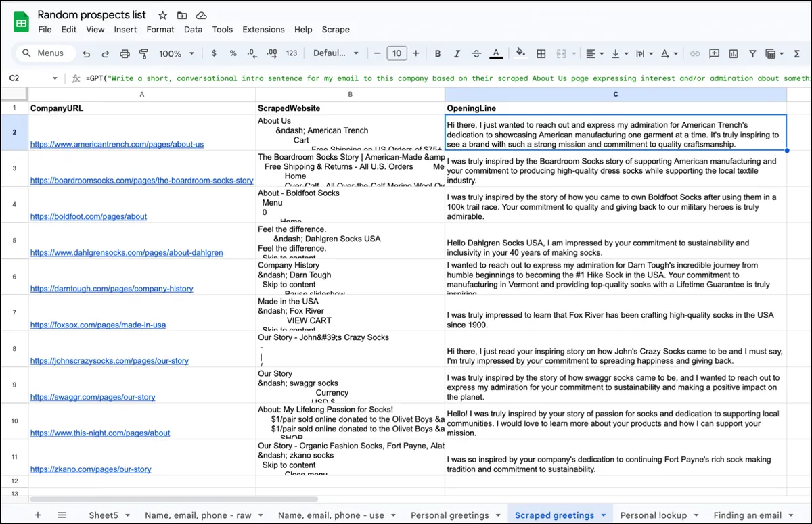This screenshot has width=812, height=524.
Task: Increase decimal places
Action: click(272, 53)
